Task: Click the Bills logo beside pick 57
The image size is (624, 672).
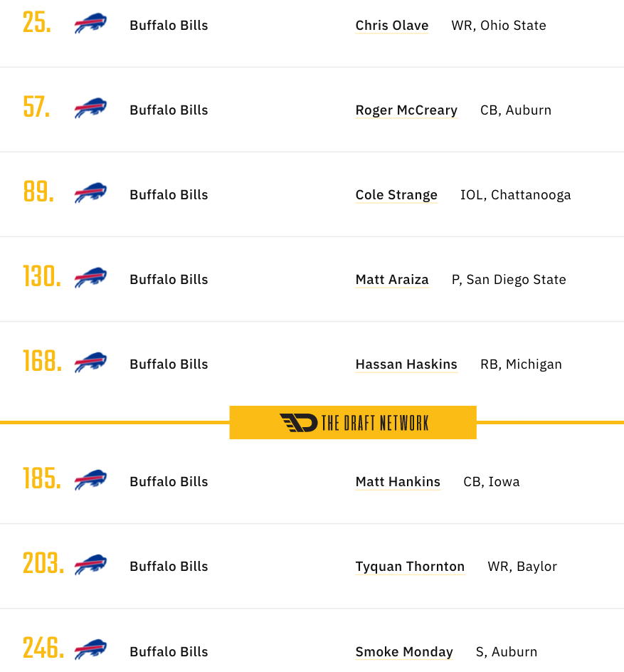Action: coord(90,108)
